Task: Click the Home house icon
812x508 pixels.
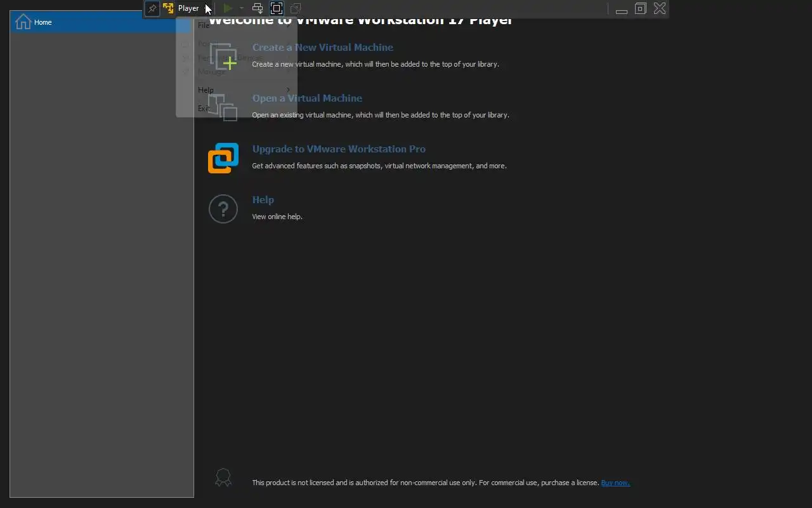Action: pos(23,22)
